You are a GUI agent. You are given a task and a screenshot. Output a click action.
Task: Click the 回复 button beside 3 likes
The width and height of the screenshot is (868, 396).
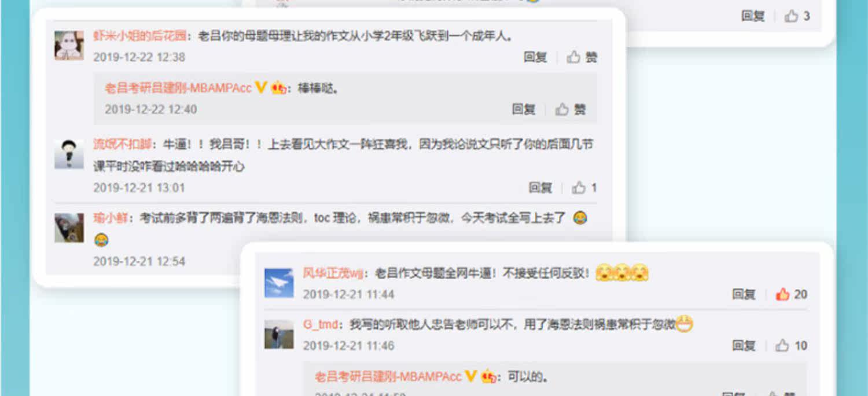[x=753, y=16]
